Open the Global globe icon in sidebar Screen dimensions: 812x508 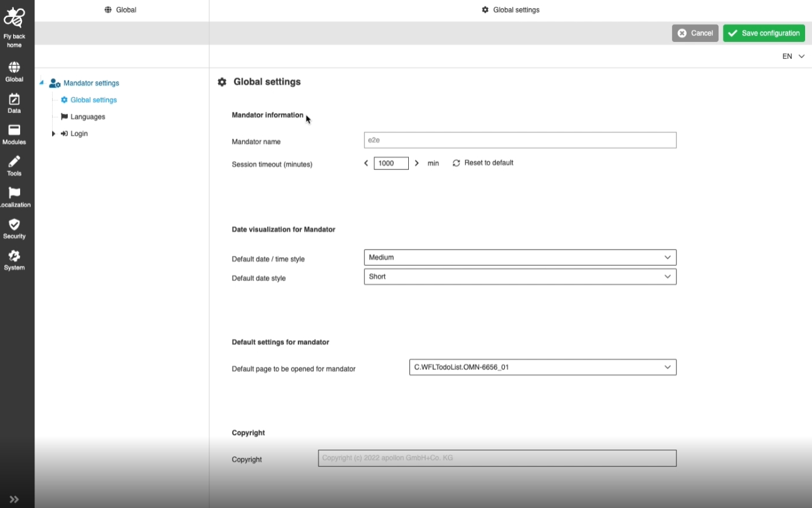(14, 68)
